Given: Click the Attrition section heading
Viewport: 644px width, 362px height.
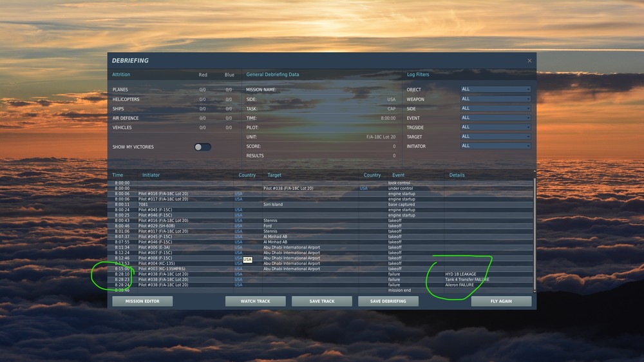Looking at the screenshot, I should [121, 74].
